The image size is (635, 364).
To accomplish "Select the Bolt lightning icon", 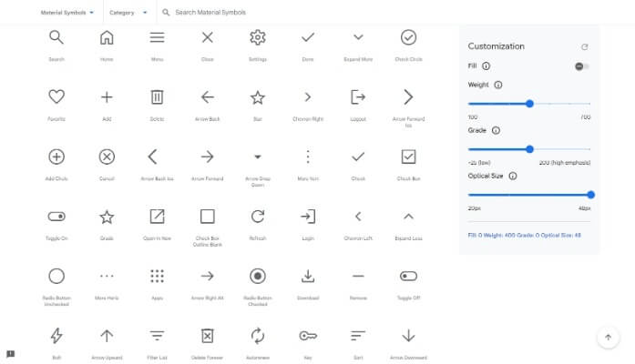I will pos(56,336).
